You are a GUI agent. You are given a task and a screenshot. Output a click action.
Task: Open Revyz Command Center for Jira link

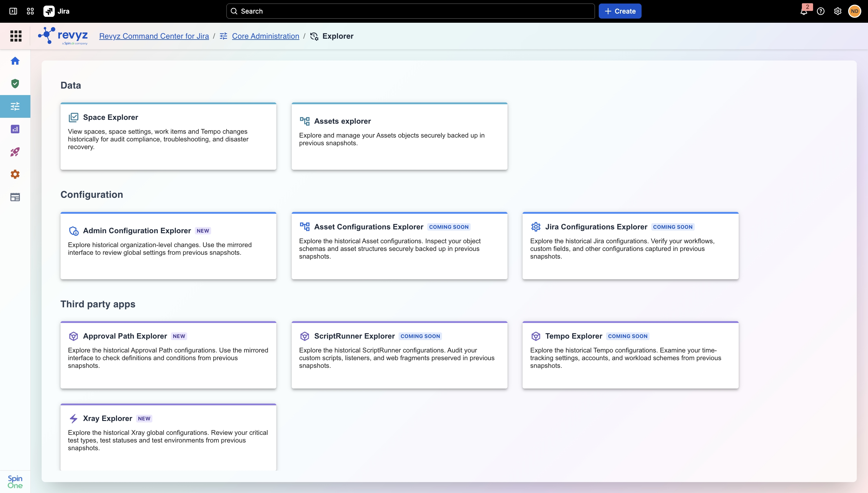click(x=154, y=36)
